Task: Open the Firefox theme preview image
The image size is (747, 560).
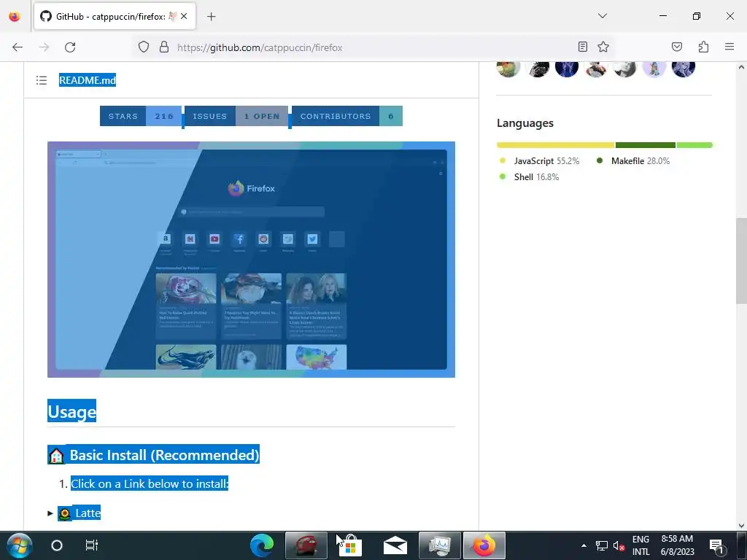Action: click(251, 260)
